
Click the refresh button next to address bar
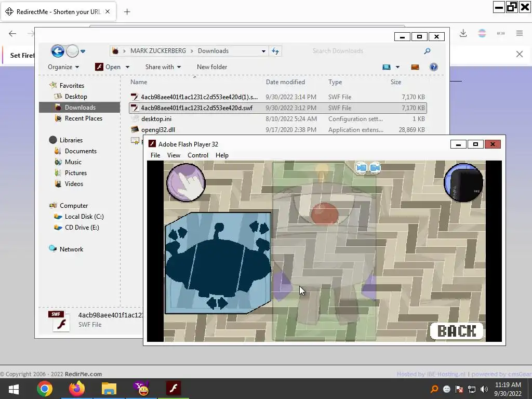[x=275, y=51]
